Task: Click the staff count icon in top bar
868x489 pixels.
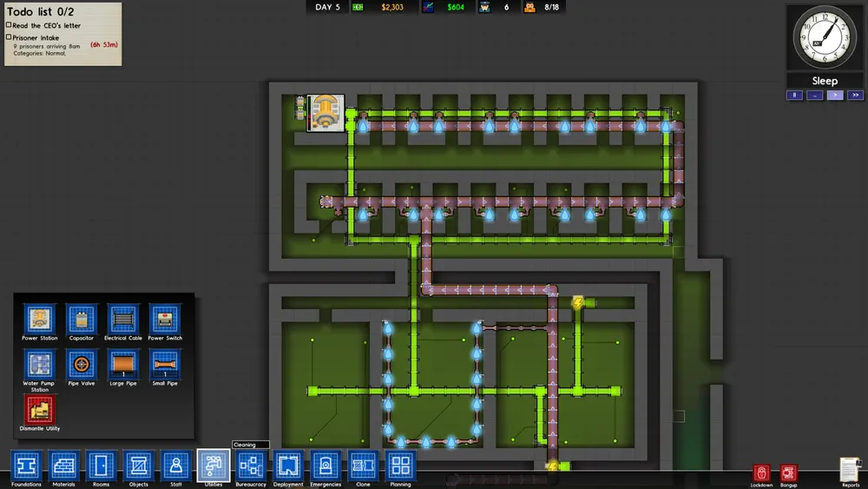Action: [x=484, y=7]
